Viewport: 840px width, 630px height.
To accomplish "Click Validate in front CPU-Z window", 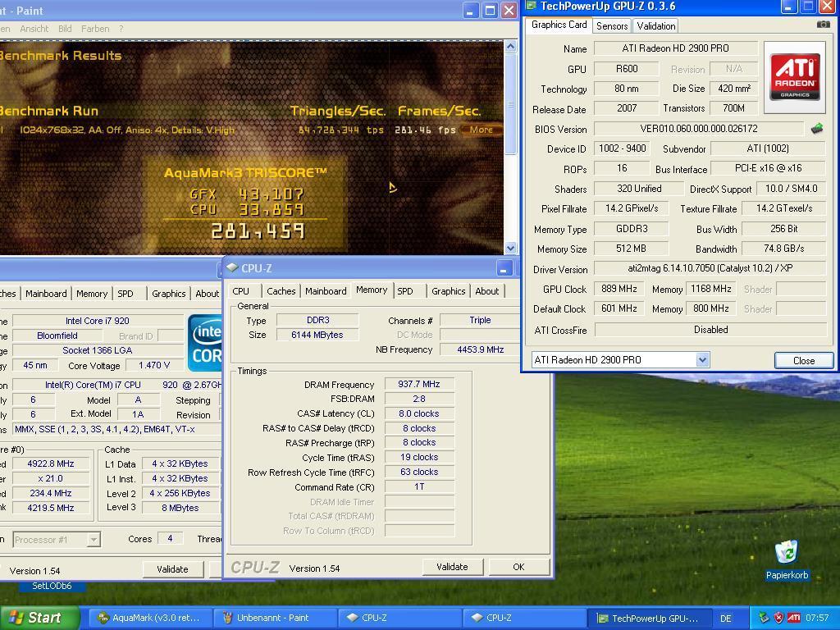I will [x=452, y=567].
